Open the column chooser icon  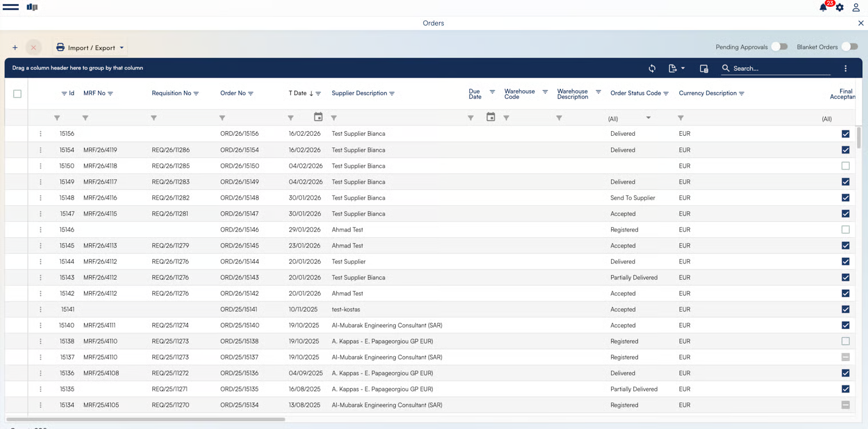coord(704,68)
